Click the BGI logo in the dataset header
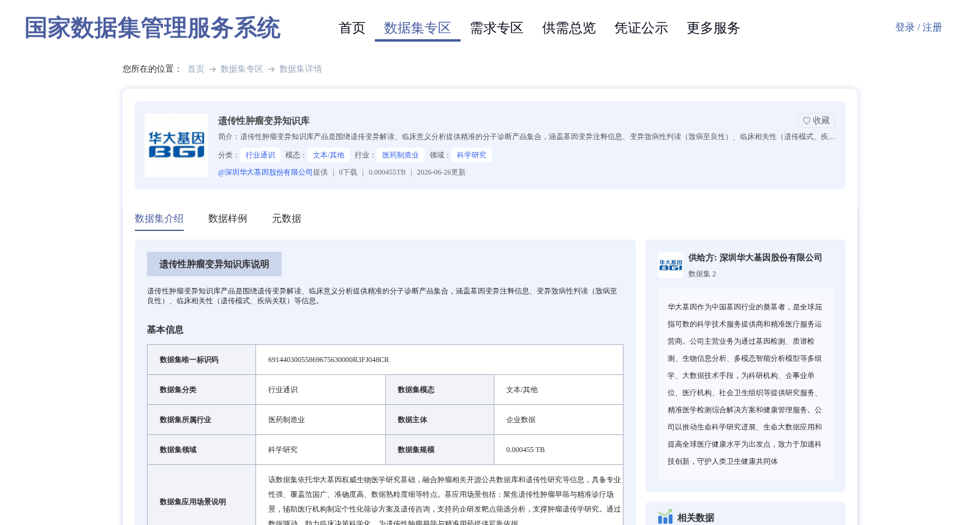Screen dimensions: 980x525 (176, 145)
